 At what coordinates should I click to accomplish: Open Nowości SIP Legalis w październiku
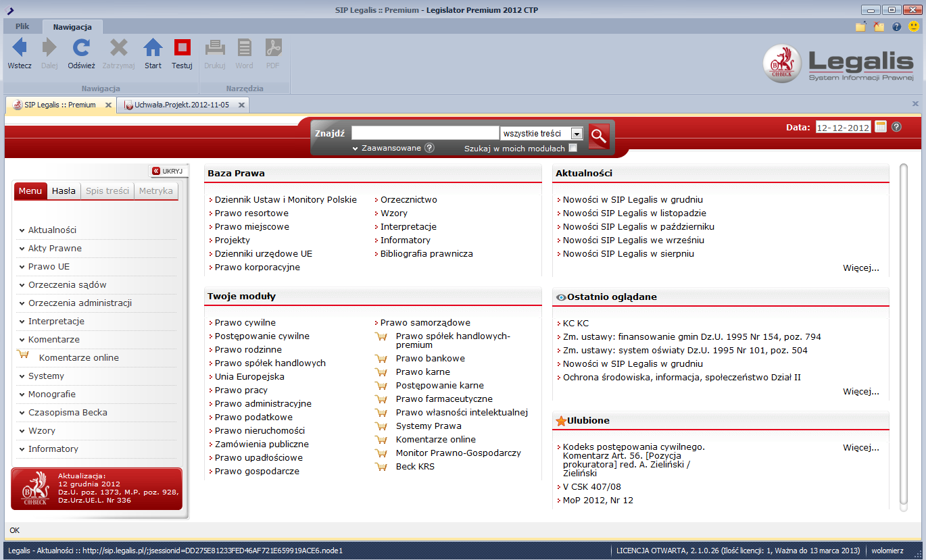(x=639, y=227)
